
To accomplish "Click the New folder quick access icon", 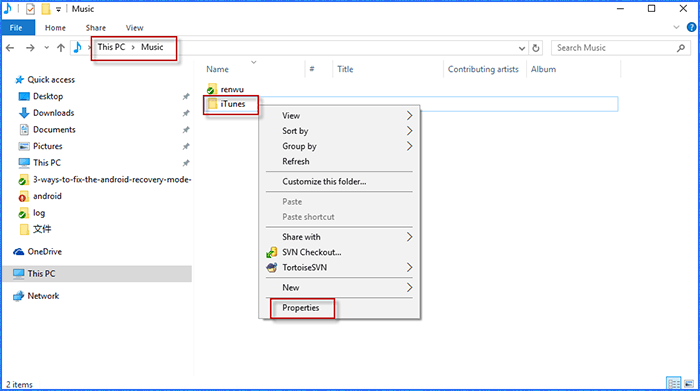I will click(46, 9).
